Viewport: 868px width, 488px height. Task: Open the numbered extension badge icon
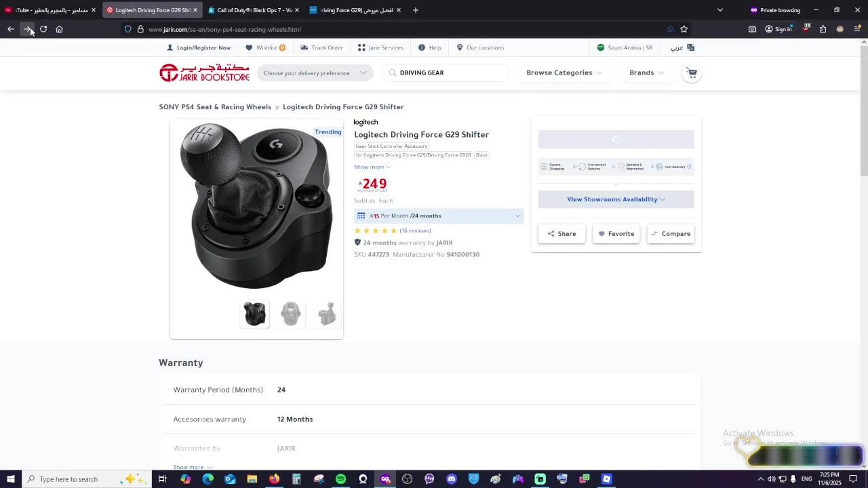806,28
